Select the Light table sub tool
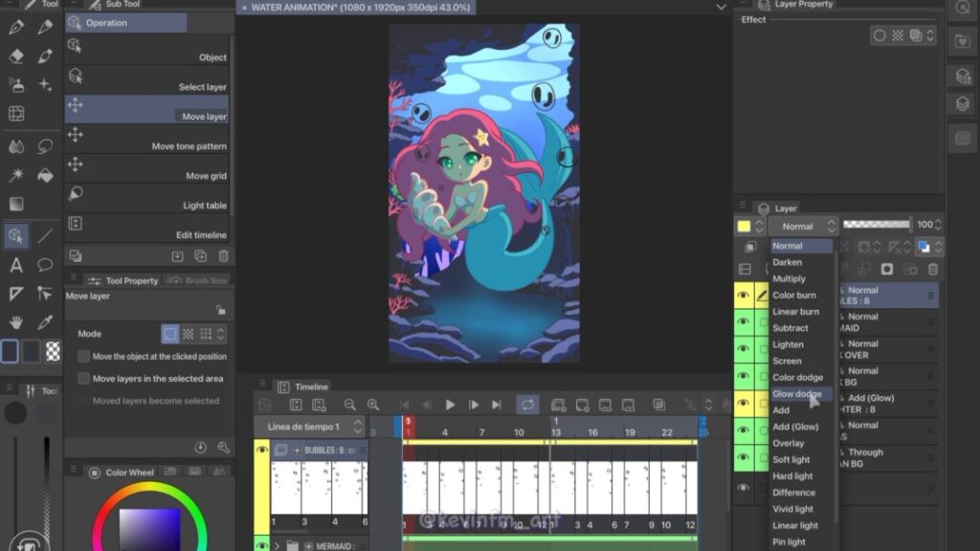The image size is (980, 551). (146, 199)
